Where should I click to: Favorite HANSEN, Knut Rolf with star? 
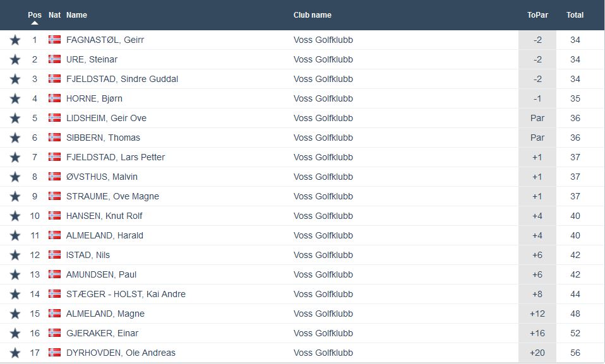[15, 216]
